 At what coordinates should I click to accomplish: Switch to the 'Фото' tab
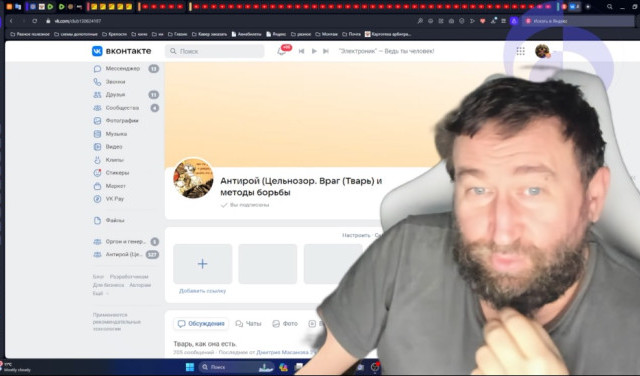[285, 324]
